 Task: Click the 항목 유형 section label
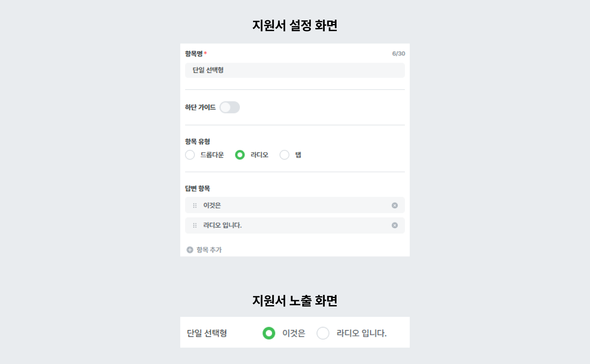[x=197, y=142]
